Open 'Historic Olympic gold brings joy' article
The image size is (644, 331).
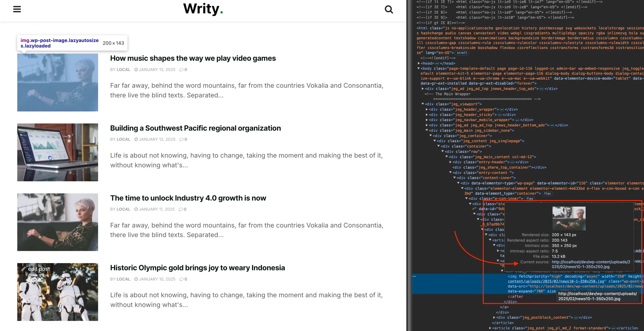197,268
